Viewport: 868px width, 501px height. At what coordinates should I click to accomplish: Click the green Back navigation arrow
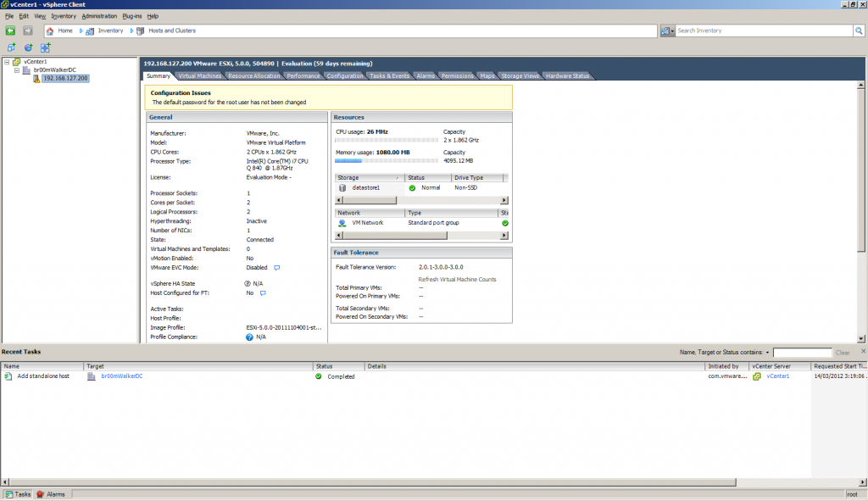pos(10,31)
